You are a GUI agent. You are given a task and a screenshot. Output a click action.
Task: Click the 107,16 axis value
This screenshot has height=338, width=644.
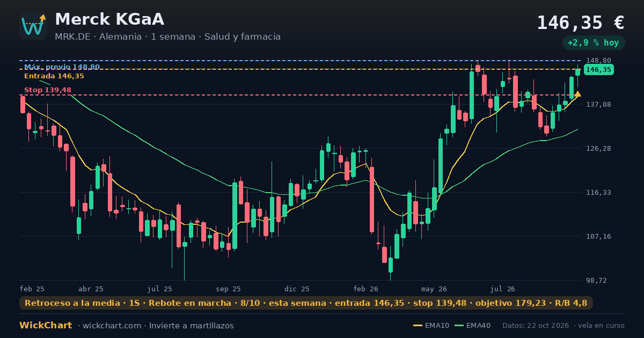pyautogui.click(x=598, y=236)
